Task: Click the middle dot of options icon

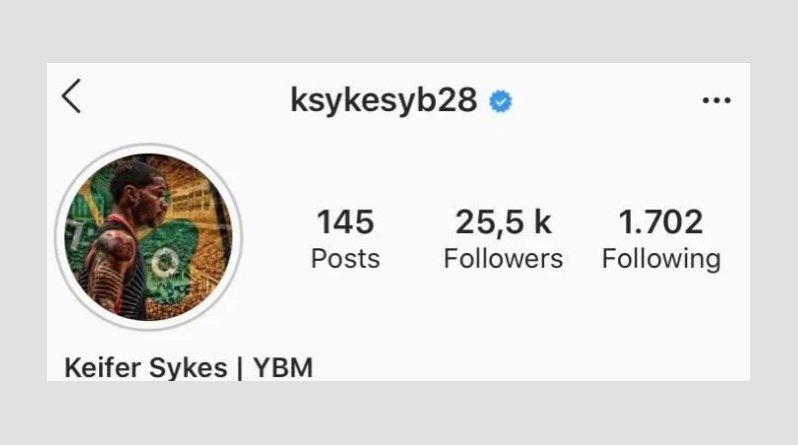Action: click(x=717, y=100)
